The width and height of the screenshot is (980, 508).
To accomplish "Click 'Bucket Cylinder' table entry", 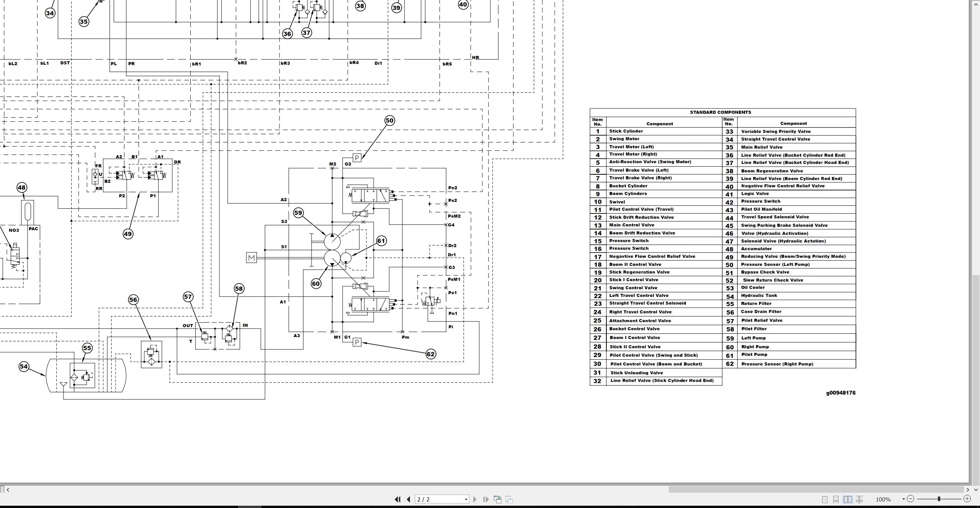I will (x=628, y=186).
